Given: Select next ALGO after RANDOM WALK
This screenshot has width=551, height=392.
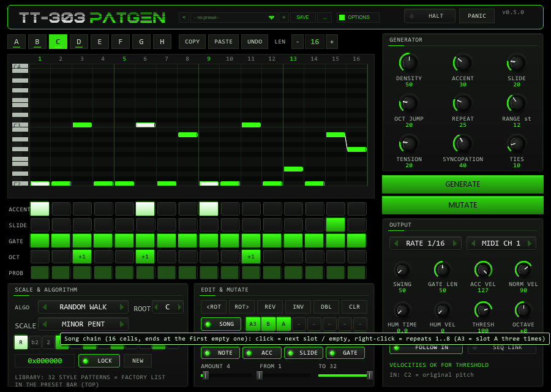Looking at the screenshot, I should (122, 307).
